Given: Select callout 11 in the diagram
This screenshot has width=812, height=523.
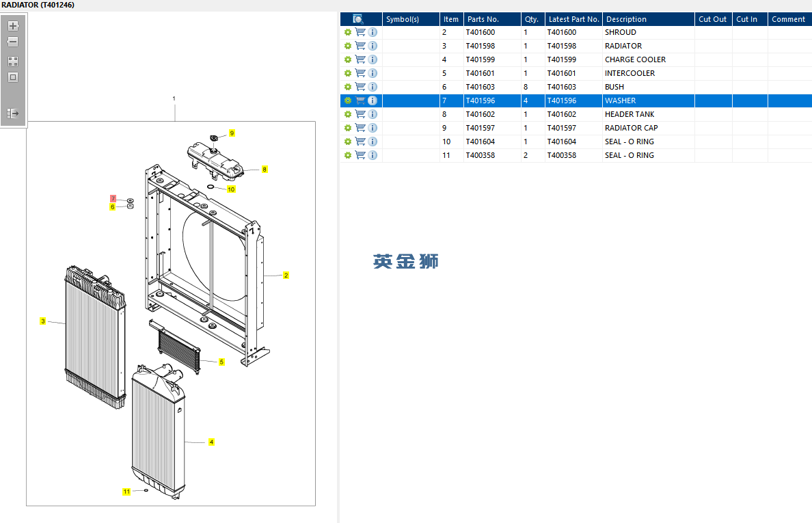Looking at the screenshot, I should pyautogui.click(x=126, y=492).
